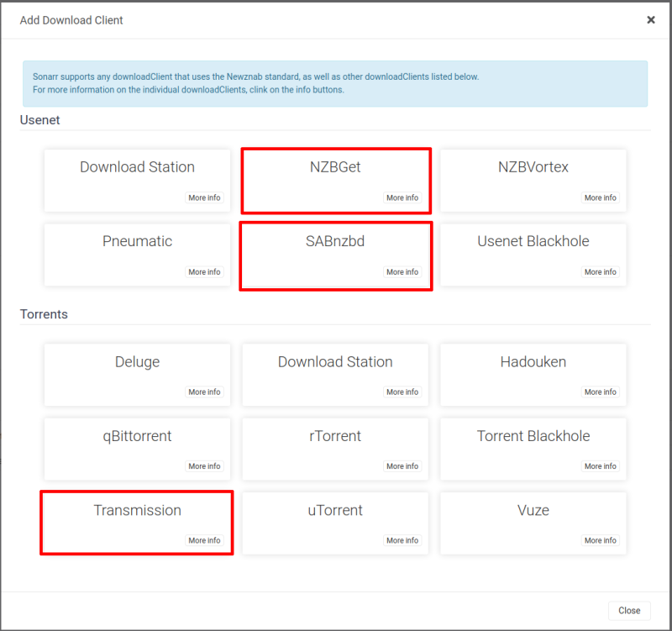Image resolution: width=672 pixels, height=631 pixels.
Task: Open More info for Transmission
Action: 204,540
